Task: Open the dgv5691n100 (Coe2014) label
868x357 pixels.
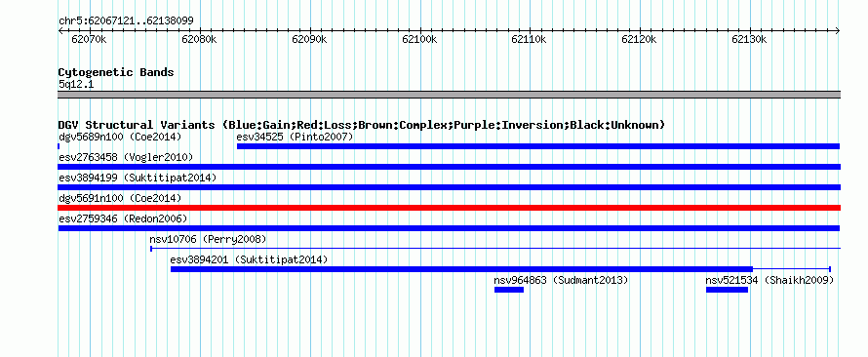Action: [120, 198]
